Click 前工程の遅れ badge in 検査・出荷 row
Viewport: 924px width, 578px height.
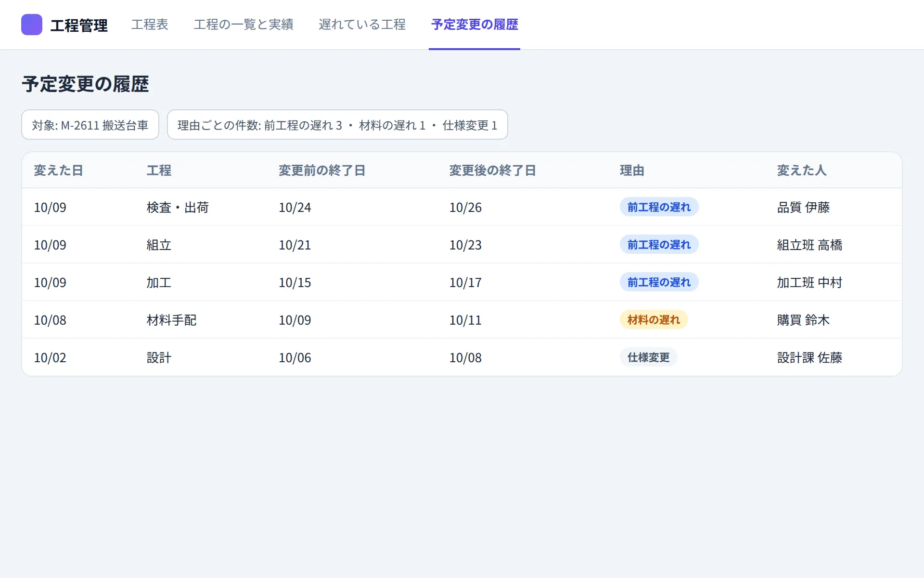coord(659,207)
